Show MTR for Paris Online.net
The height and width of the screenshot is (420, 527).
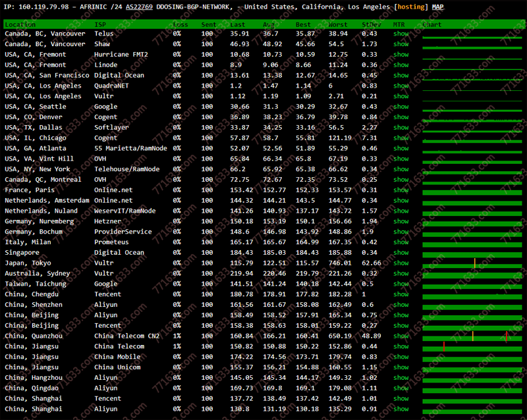(x=401, y=190)
